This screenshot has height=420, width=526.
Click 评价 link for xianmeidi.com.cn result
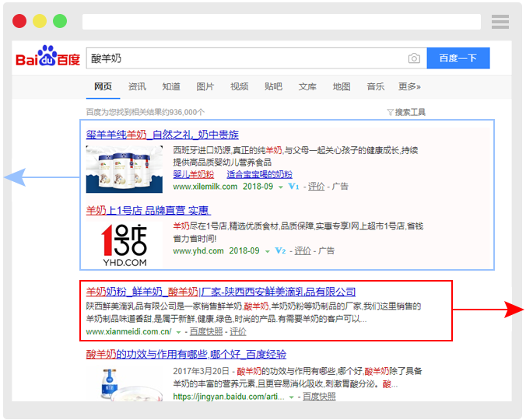point(238,331)
